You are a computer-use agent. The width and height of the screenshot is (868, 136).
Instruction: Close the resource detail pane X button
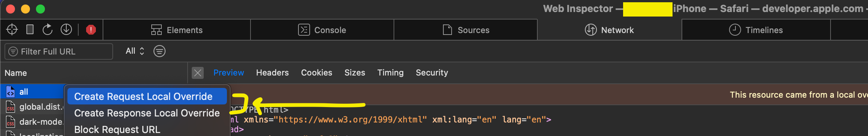pyautogui.click(x=198, y=73)
